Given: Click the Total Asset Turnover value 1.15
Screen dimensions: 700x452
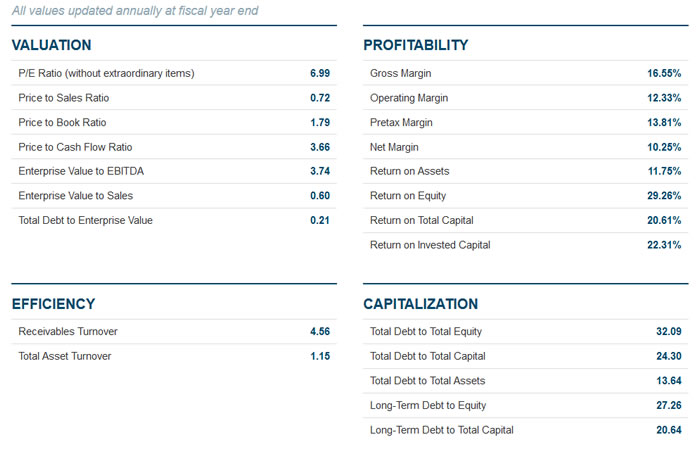Looking at the screenshot, I should tap(320, 356).
